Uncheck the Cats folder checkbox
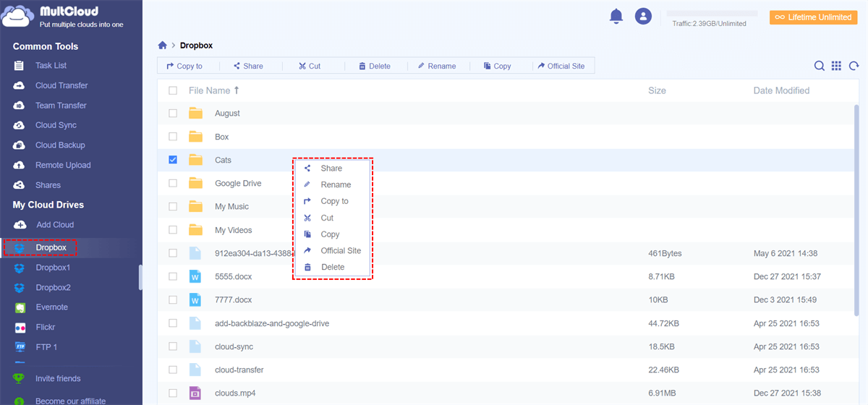The image size is (868, 405). 173,160
